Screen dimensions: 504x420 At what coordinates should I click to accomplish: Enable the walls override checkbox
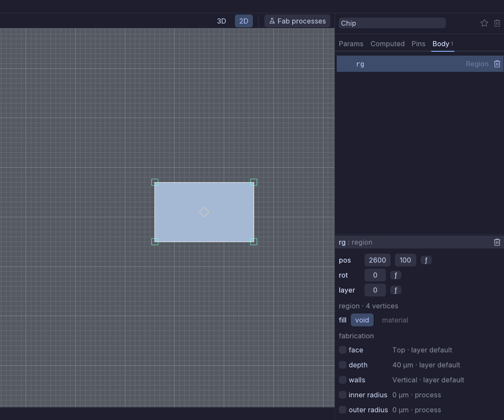[x=343, y=380]
